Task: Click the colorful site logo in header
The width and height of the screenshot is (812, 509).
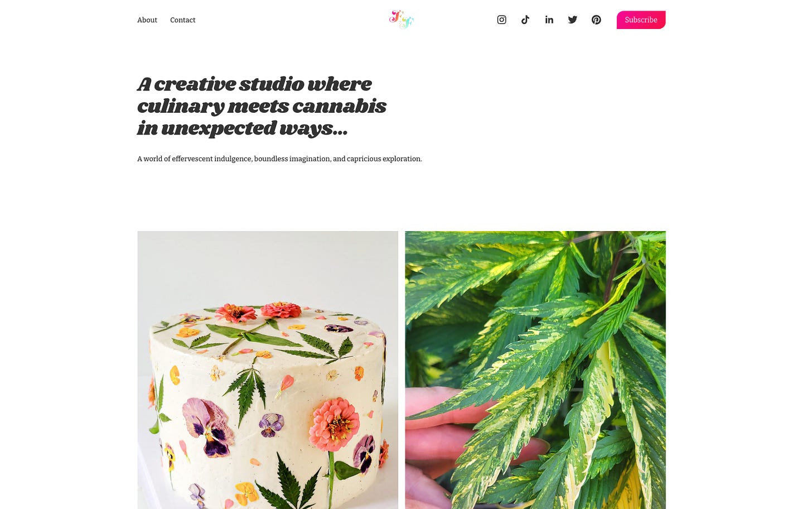Action: click(x=402, y=20)
